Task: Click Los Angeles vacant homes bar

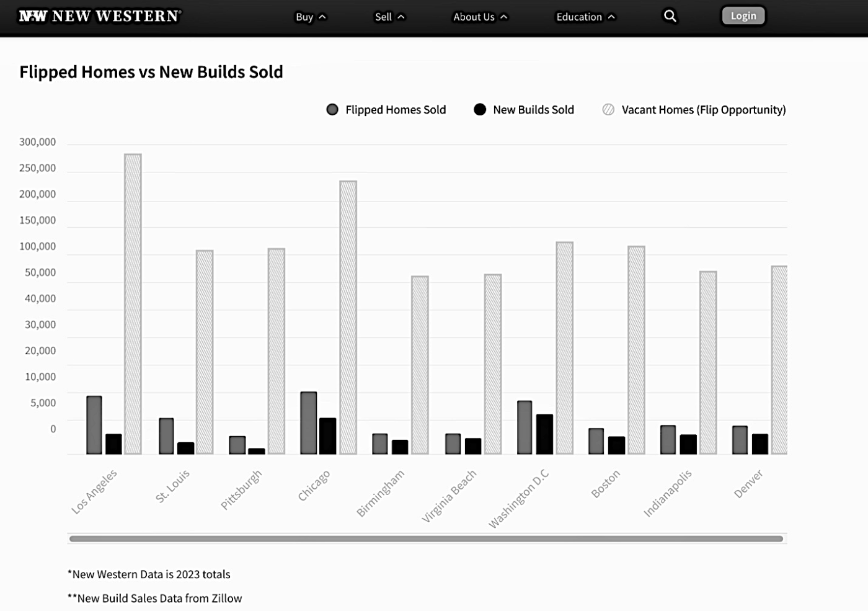Action: click(133, 304)
